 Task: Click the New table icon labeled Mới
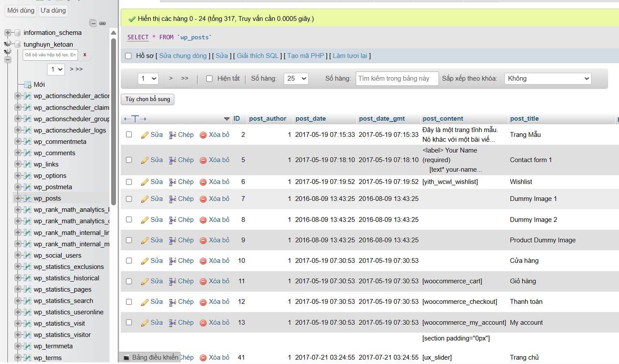(x=27, y=85)
